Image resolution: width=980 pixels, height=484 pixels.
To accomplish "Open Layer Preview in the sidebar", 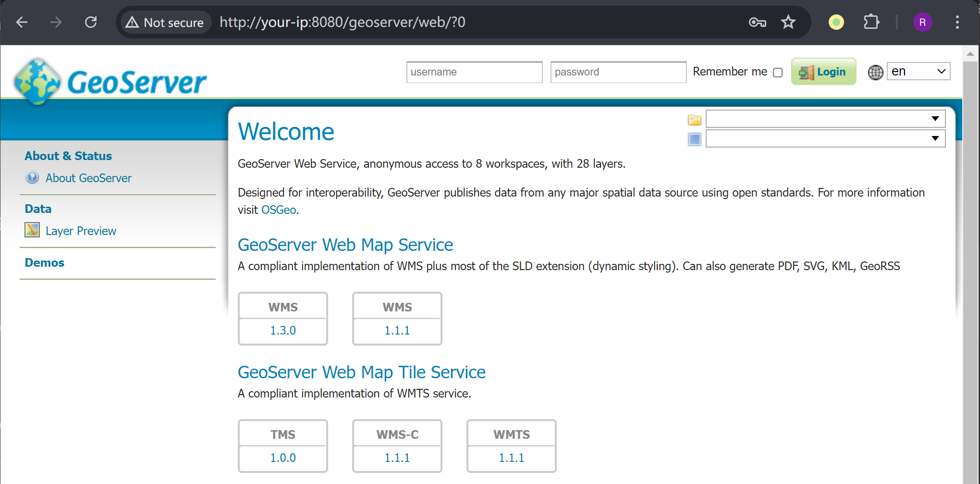I will tap(81, 231).
